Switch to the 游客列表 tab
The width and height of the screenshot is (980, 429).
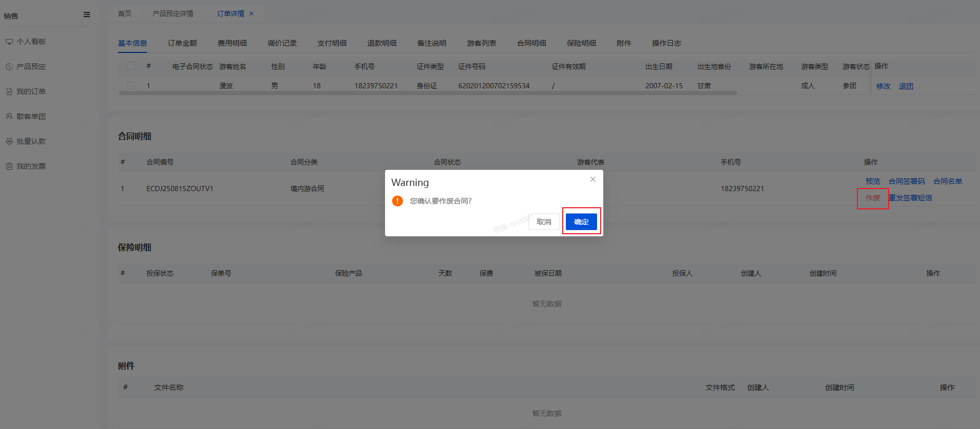pyautogui.click(x=481, y=43)
